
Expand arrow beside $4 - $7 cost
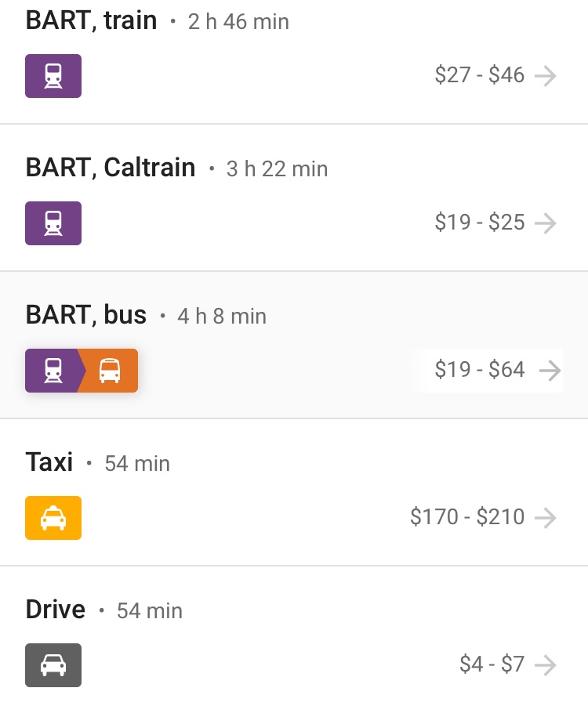(x=546, y=665)
